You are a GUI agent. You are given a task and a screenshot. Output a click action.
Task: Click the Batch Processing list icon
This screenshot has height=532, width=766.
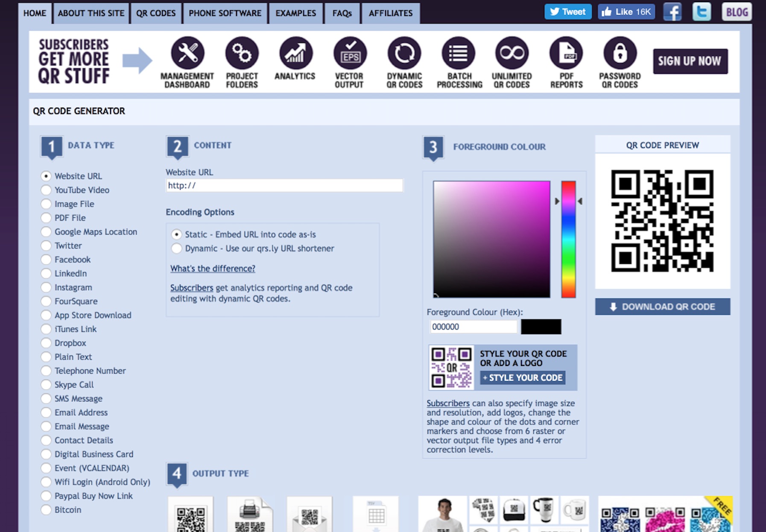click(x=458, y=53)
